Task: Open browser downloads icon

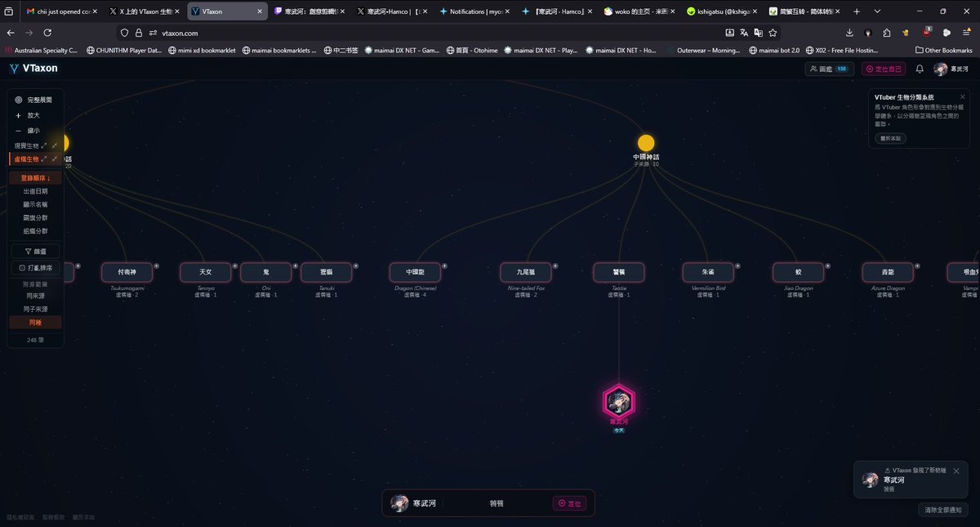Action: [849, 33]
